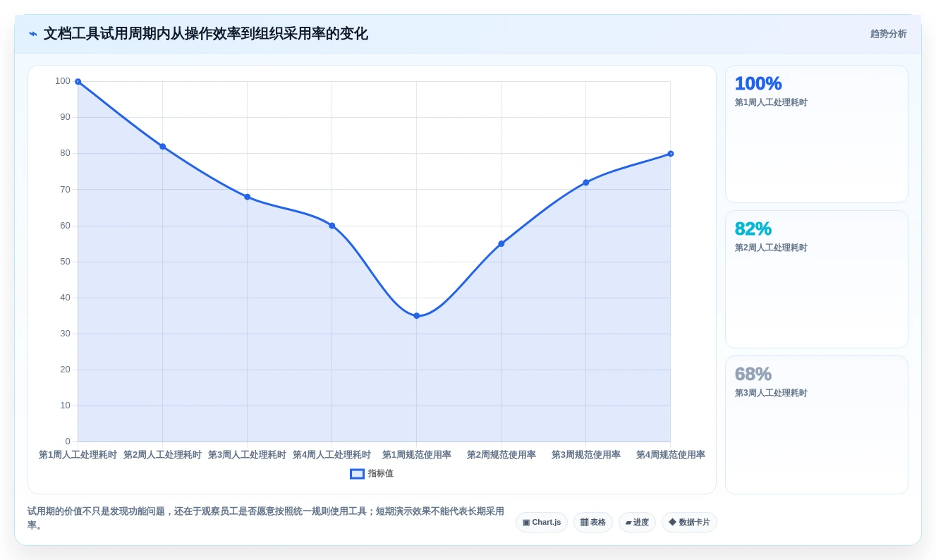The image size is (936, 560).
Task: Click the 趋势分析 label in the header
Action: 888,34
